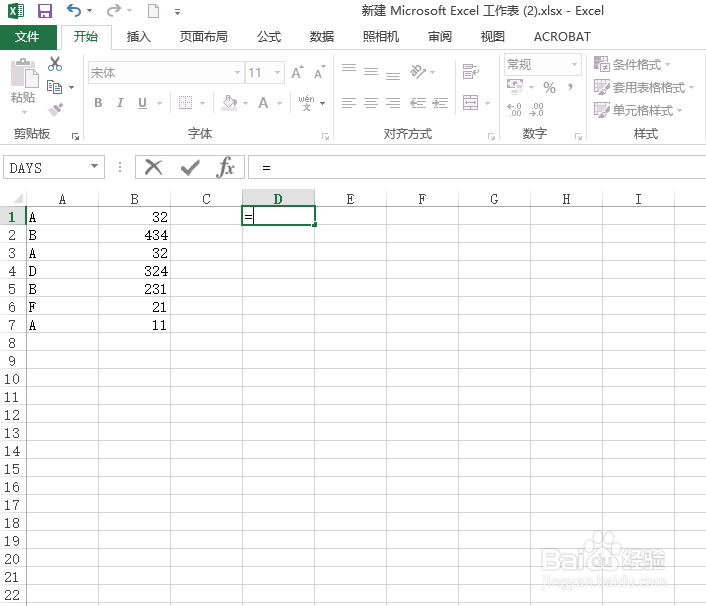The height and width of the screenshot is (606, 706).
Task: Create a new blank document icon
Action: point(154,11)
